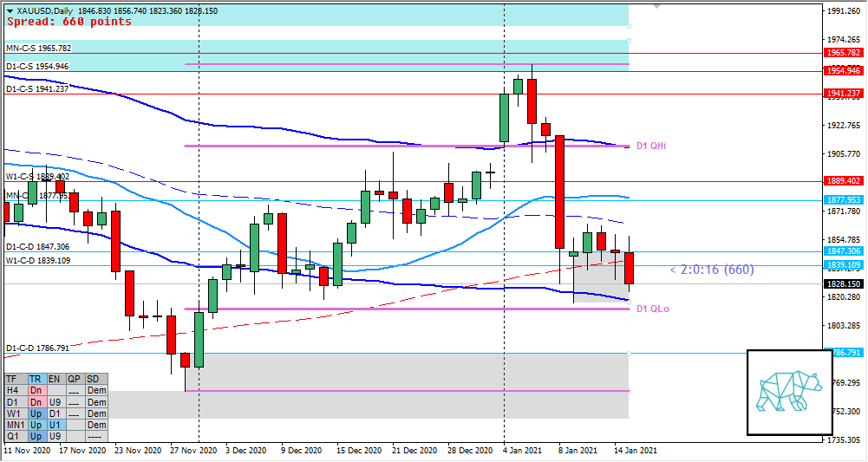Click the red 1954.946 price tag
This screenshot has height=462, width=868.
(x=844, y=71)
